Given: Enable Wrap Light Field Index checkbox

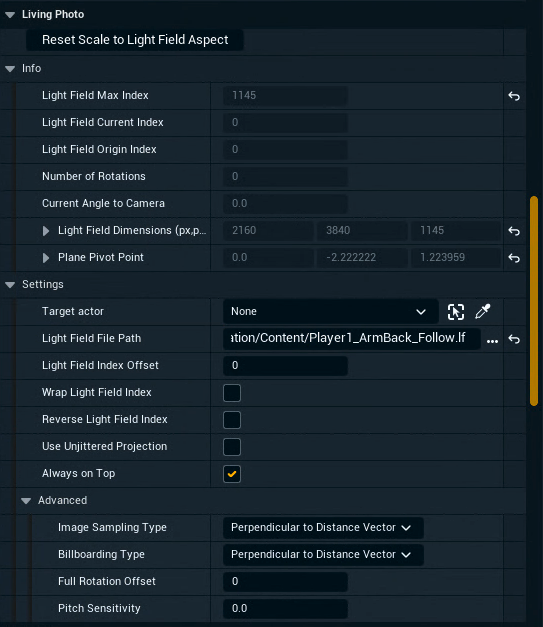Looking at the screenshot, I should [232, 393].
